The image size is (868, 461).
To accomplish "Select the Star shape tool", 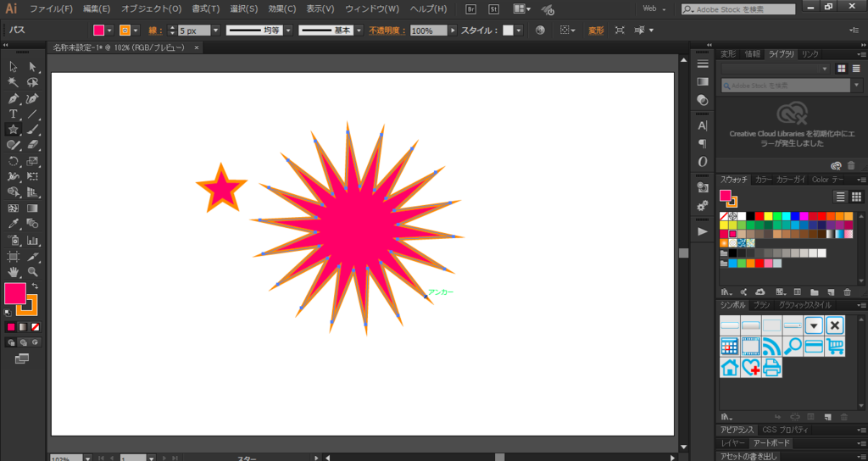I will click(14, 130).
